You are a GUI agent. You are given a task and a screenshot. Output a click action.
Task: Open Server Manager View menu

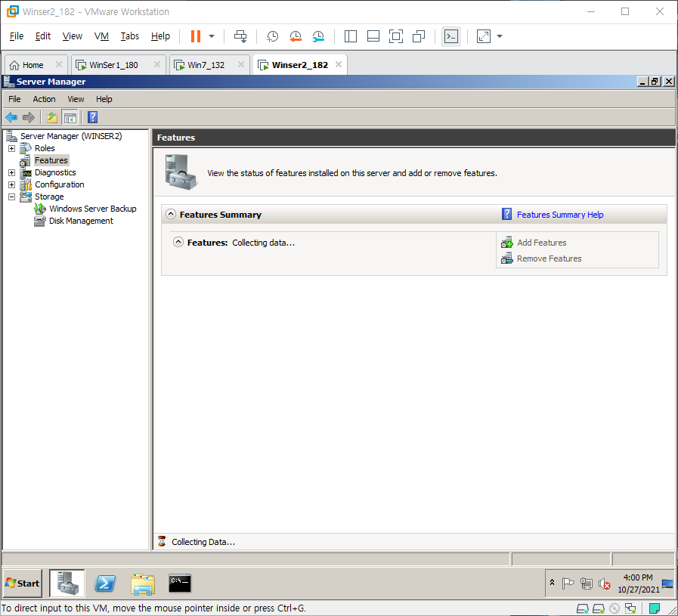pos(76,99)
